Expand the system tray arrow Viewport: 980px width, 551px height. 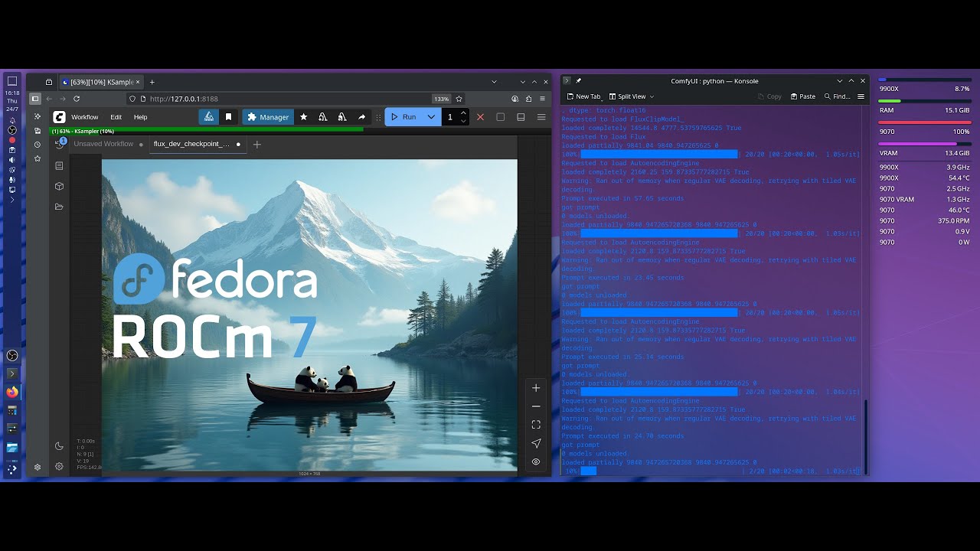pyautogui.click(x=12, y=200)
